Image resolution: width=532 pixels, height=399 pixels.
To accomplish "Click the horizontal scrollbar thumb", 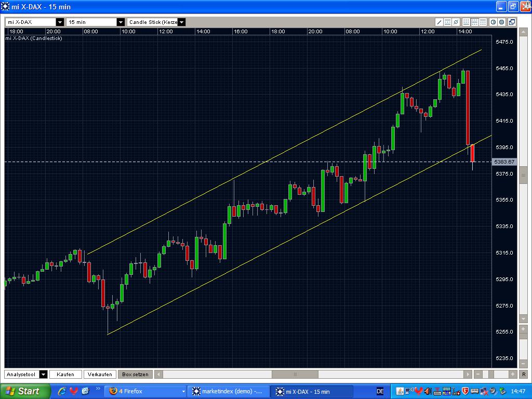I will point(295,374).
